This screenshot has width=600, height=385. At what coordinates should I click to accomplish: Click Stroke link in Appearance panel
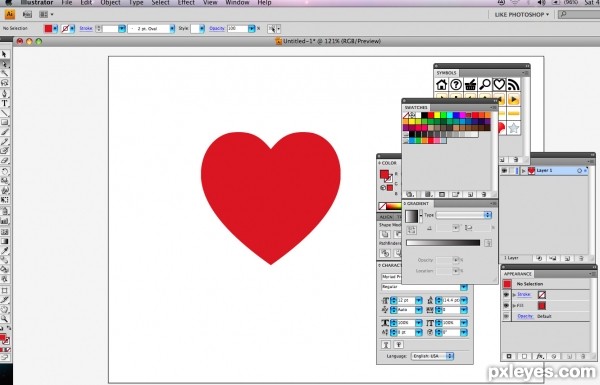524,294
